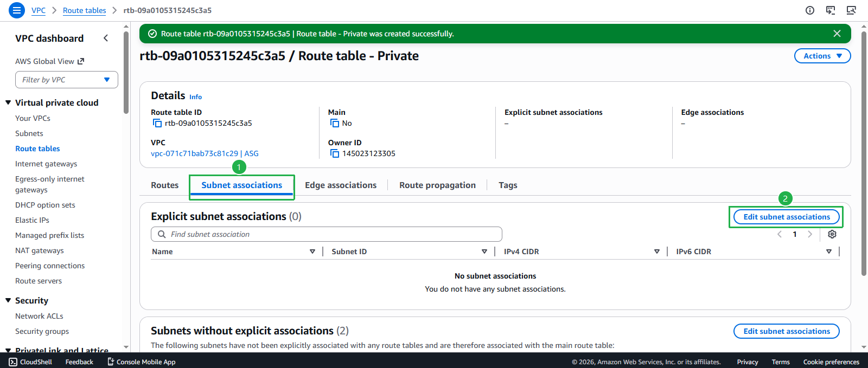Open Security groups in sidebar
Screen dimensions: 868x368
point(42,331)
